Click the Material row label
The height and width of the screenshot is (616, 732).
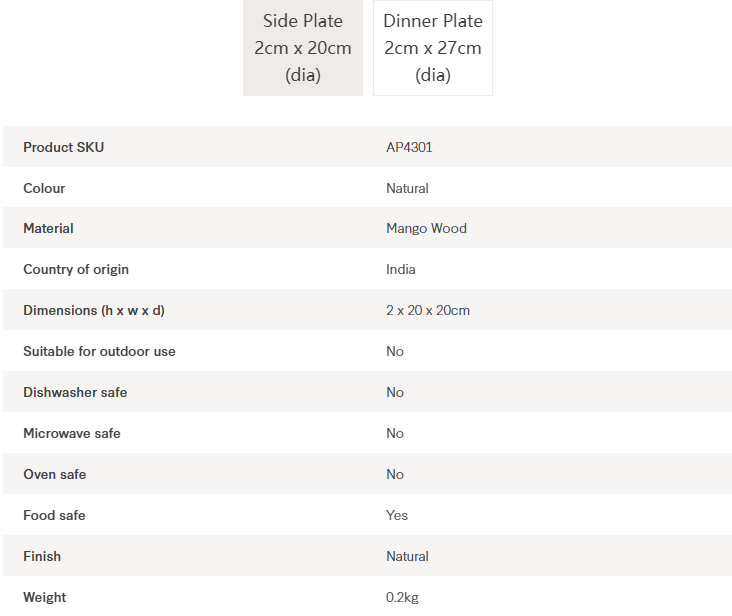(x=48, y=228)
